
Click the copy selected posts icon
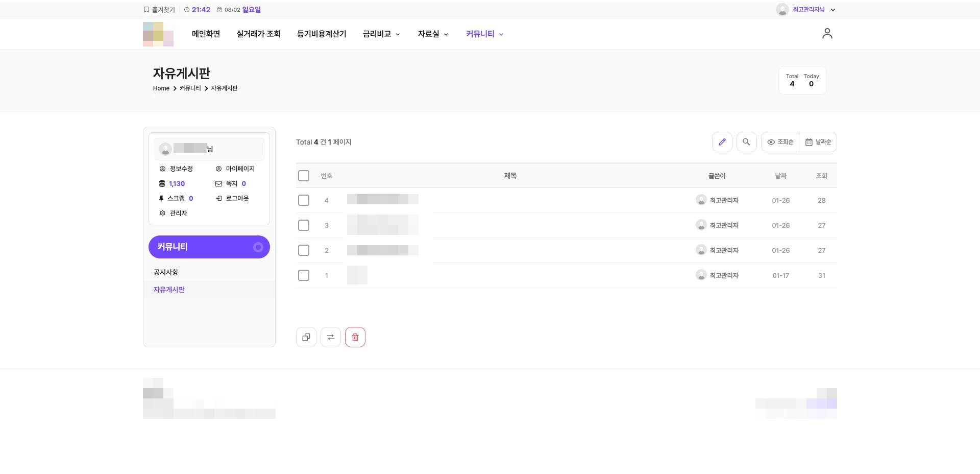(306, 337)
